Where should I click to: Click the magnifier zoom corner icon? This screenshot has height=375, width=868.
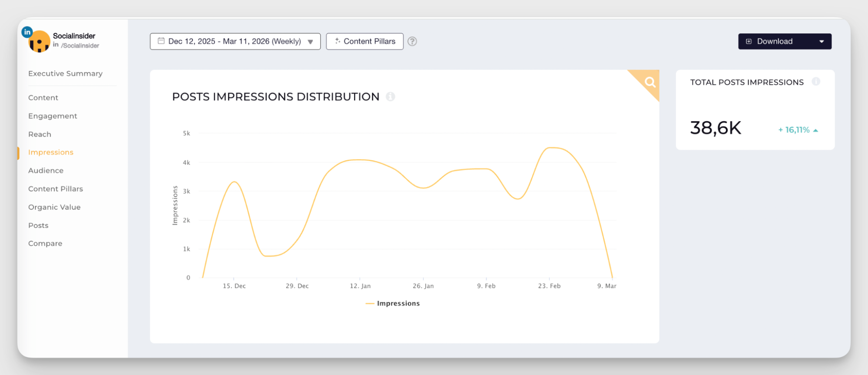pyautogui.click(x=650, y=82)
